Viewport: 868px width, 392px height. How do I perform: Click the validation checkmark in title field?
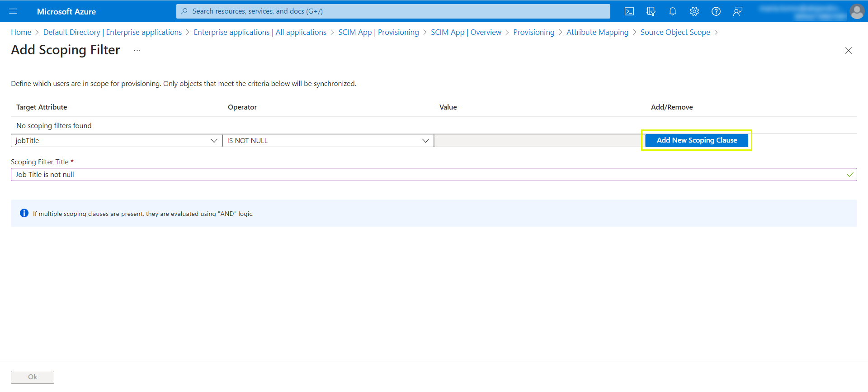(x=850, y=175)
